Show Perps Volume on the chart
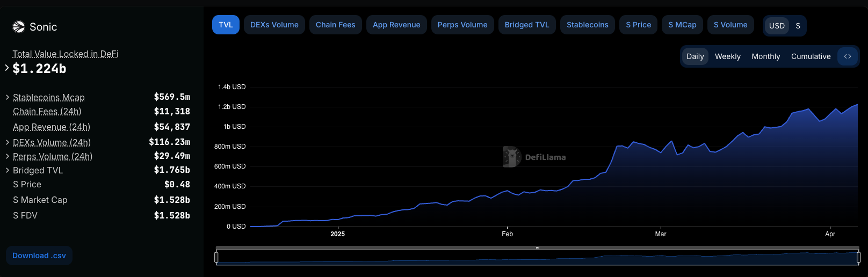 click(x=462, y=25)
